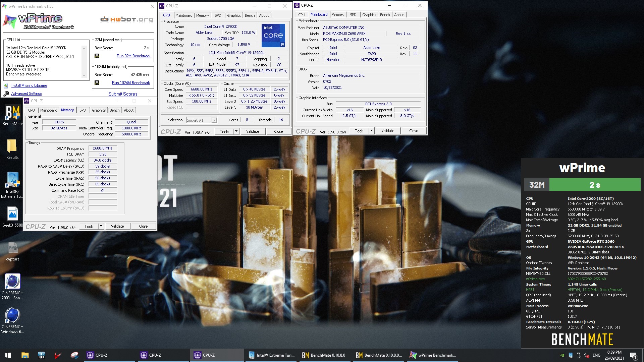Screen dimensions: 644x362
Task: Click the Advanced Settings wrench icon
Action: tap(6, 94)
